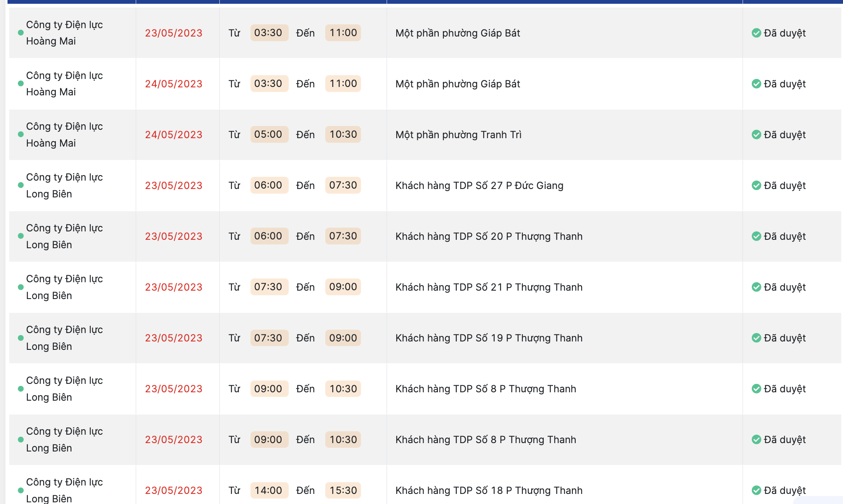Click green check icon in 23/05/2023 Giáp Bát row
843x504 pixels.
point(756,33)
